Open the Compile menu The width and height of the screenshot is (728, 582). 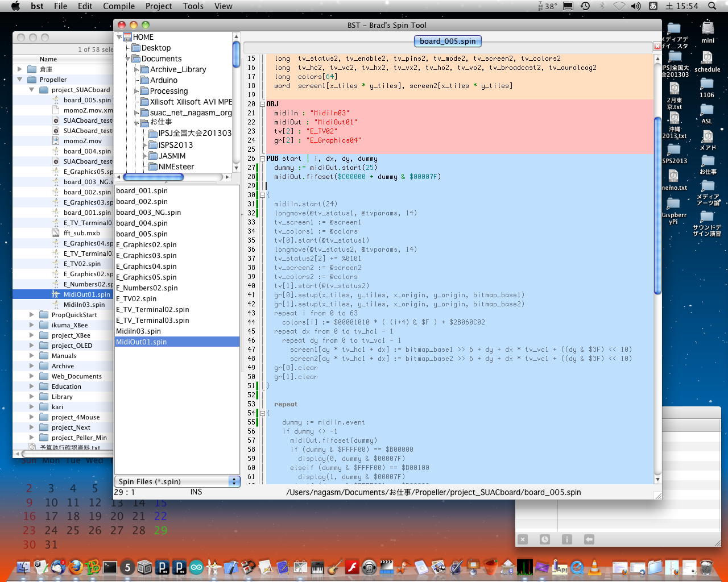point(119,6)
